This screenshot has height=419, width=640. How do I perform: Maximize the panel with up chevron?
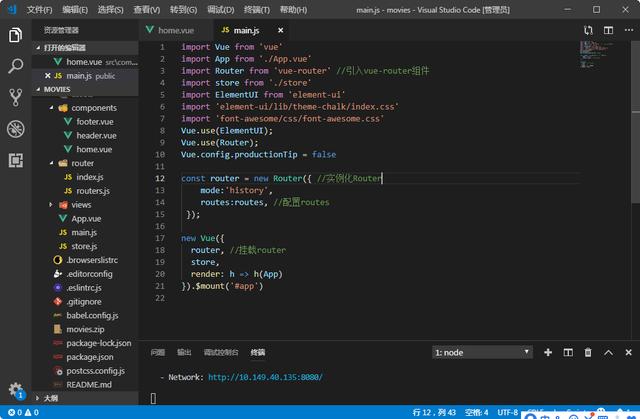[x=608, y=352]
